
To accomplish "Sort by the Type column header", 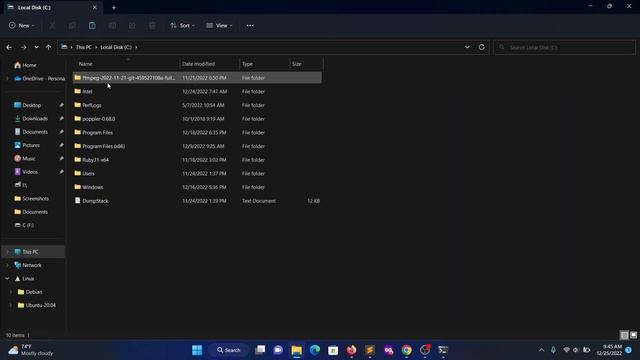I will point(264,64).
